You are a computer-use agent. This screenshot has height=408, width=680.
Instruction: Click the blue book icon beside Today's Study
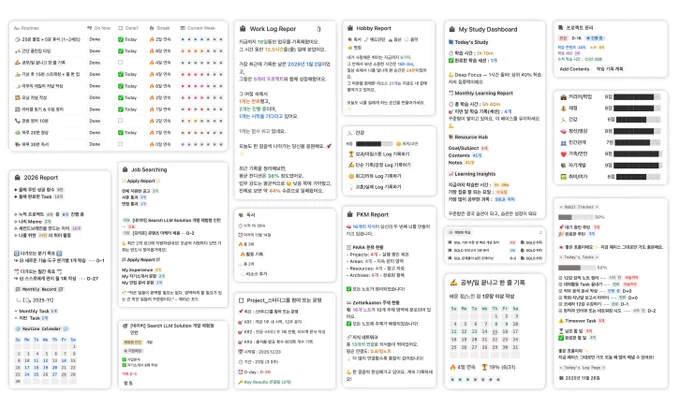tap(451, 42)
